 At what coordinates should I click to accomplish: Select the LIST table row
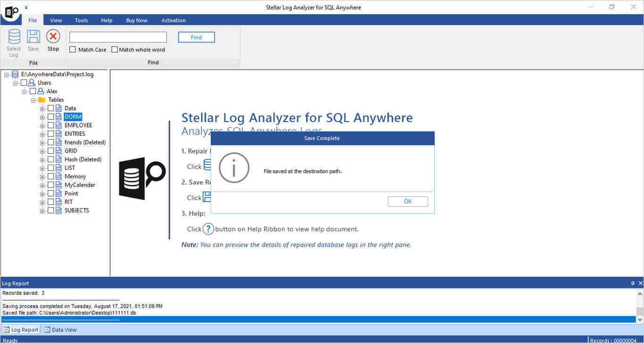tap(70, 167)
